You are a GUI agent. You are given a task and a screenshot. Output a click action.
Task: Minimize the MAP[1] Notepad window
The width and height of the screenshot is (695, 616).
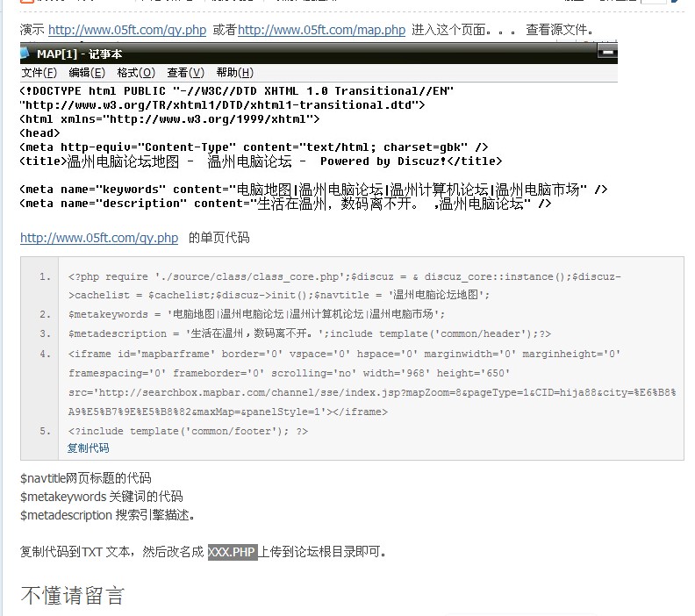(607, 52)
